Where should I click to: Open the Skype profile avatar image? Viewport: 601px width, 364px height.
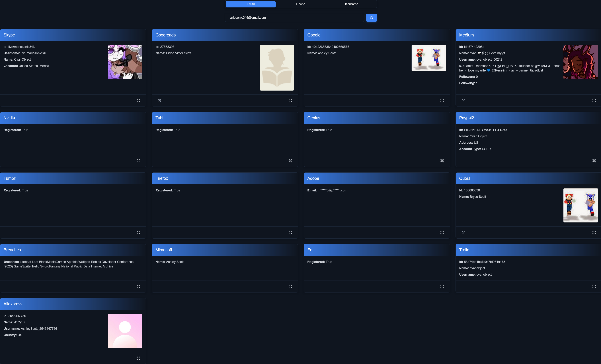125,62
